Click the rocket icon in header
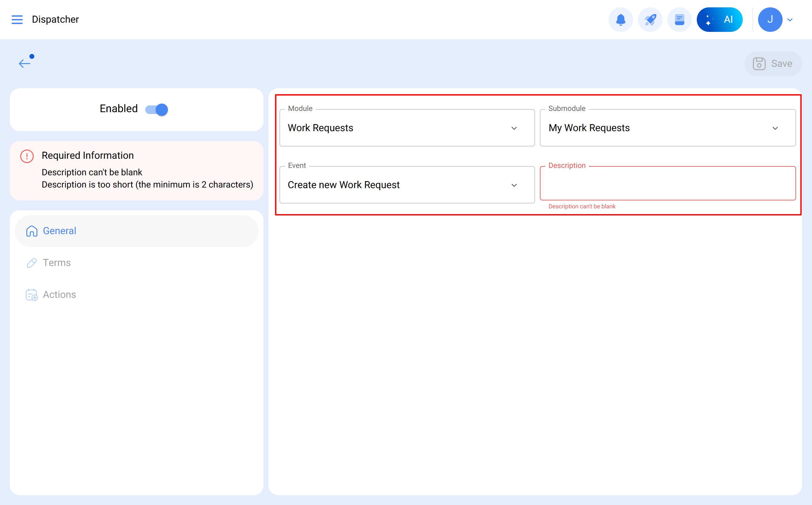This screenshot has width=812, height=505. (x=650, y=20)
